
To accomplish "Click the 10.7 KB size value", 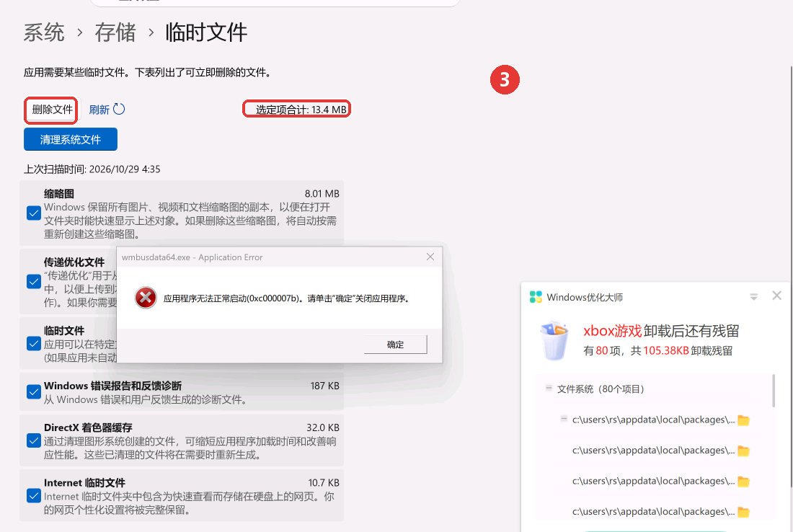I will (324, 483).
